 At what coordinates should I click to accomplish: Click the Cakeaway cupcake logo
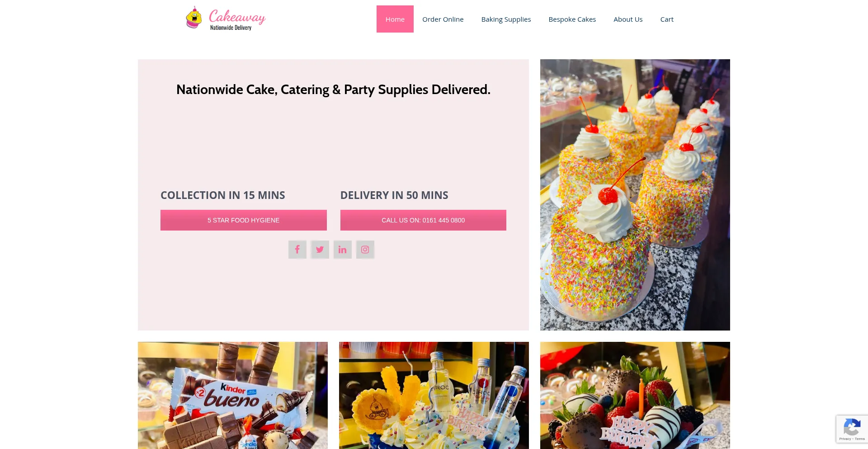[x=194, y=18]
